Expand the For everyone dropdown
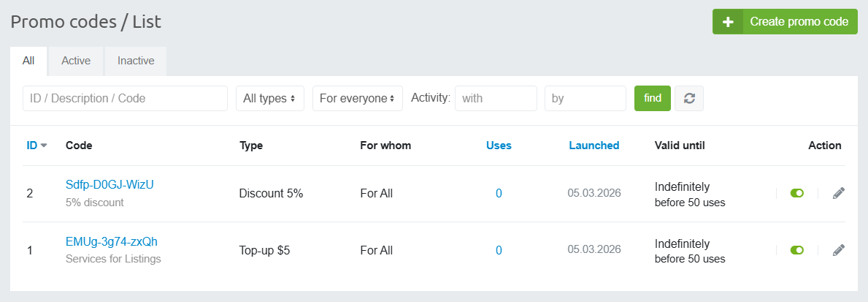The width and height of the screenshot is (868, 302). click(357, 98)
